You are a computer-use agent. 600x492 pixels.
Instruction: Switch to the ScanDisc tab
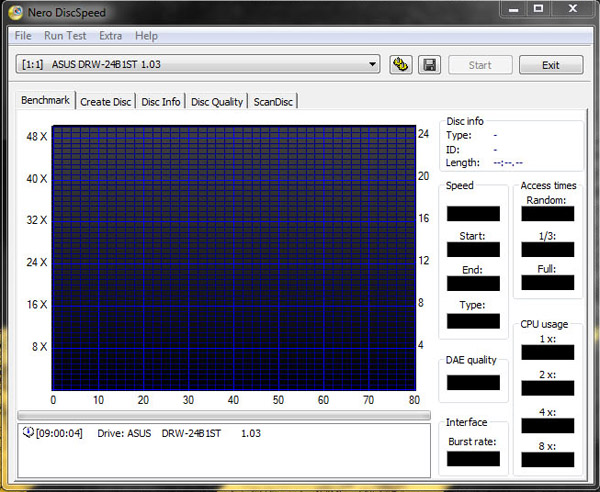click(273, 102)
